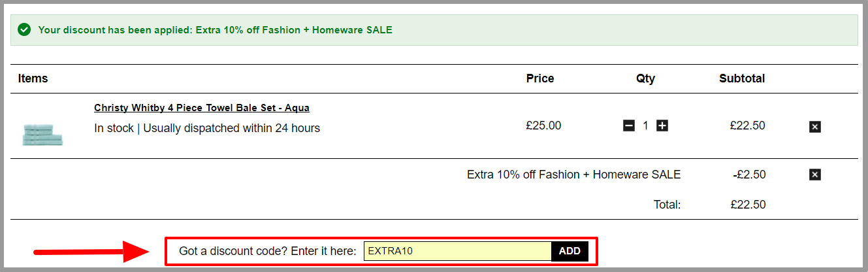Remove the Extra 10% off discount
868x272 pixels.
[x=814, y=175]
